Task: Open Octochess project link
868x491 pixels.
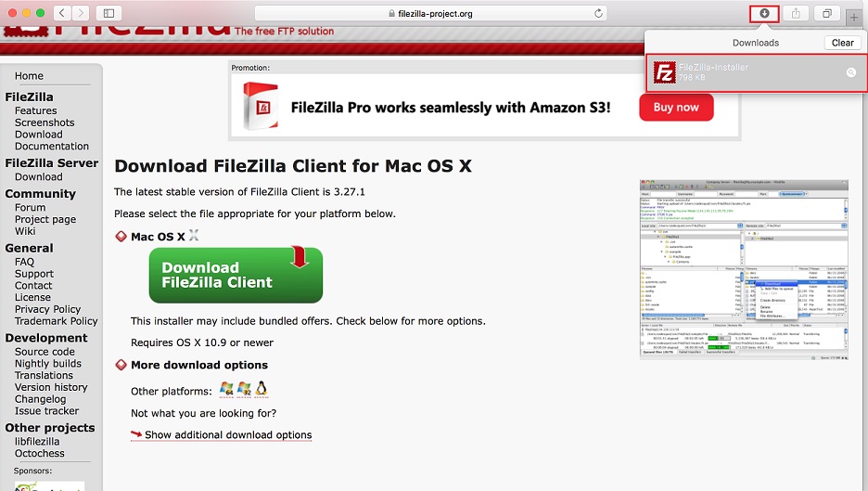Action: coord(39,453)
